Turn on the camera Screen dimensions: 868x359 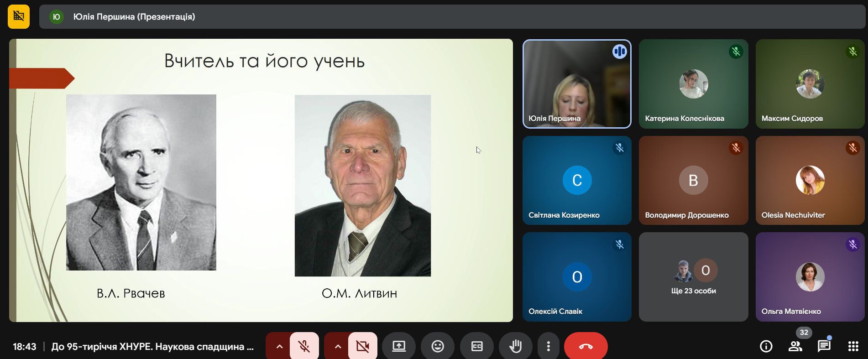tap(362, 347)
